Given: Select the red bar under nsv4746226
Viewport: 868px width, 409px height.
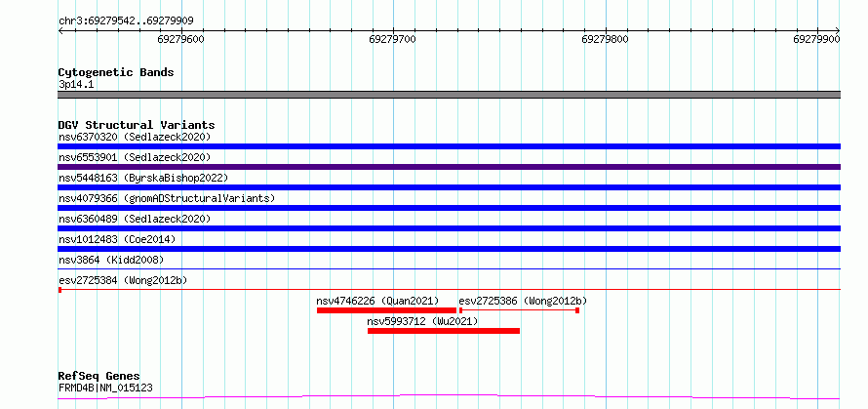Looking at the screenshot, I should [386, 310].
